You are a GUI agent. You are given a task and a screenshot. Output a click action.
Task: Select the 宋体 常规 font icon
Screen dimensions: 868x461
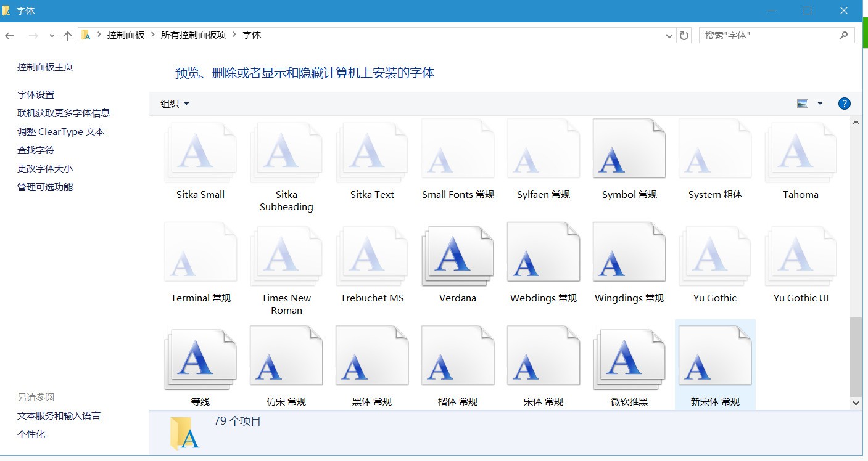(x=544, y=356)
